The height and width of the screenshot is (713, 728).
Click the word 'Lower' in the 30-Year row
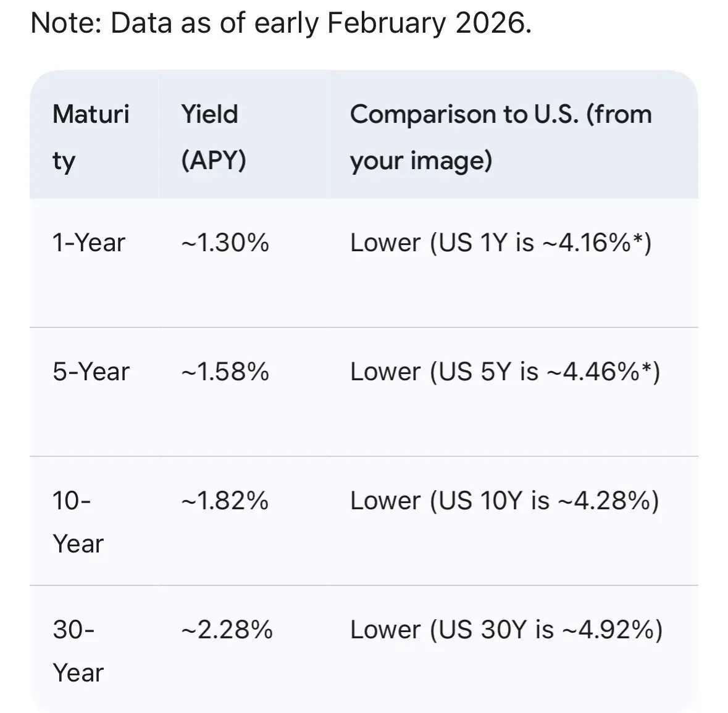tap(385, 630)
